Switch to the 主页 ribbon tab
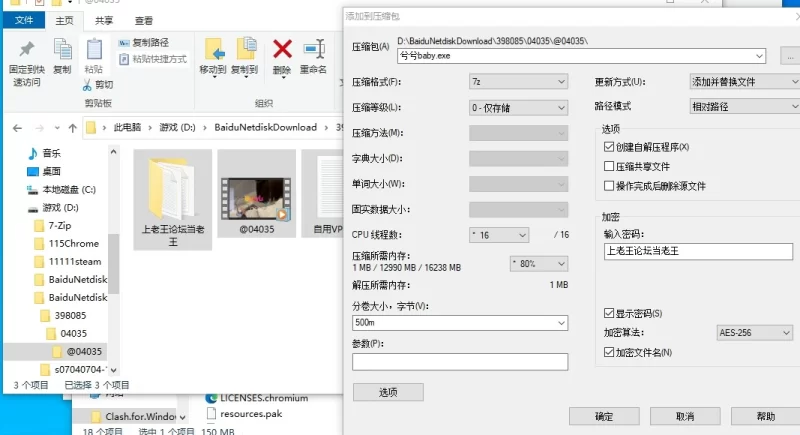Screen dimensions: 800x435 coord(64,21)
